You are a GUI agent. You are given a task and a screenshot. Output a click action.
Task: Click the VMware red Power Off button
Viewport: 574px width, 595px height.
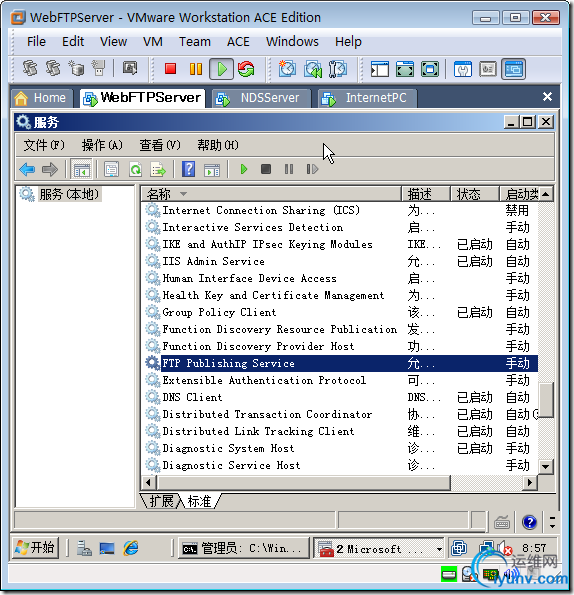[170, 69]
